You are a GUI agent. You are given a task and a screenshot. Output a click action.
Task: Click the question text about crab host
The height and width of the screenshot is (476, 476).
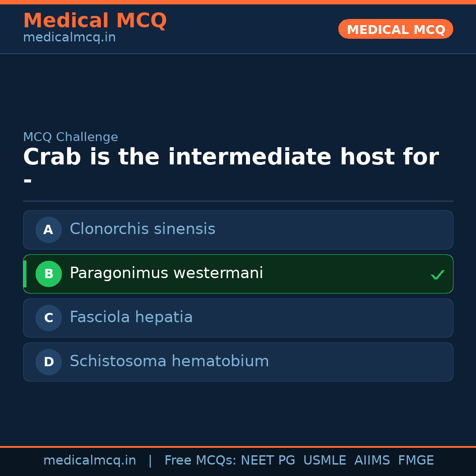click(x=231, y=157)
